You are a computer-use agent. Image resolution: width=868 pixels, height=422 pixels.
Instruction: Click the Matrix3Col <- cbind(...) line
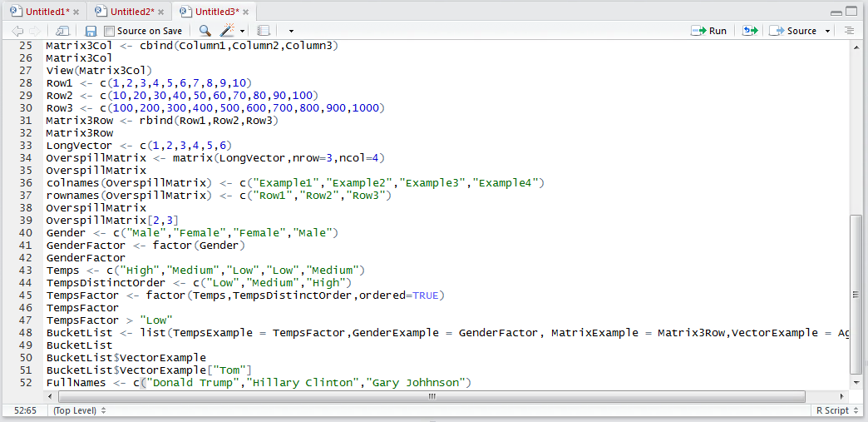pyautogui.click(x=192, y=46)
